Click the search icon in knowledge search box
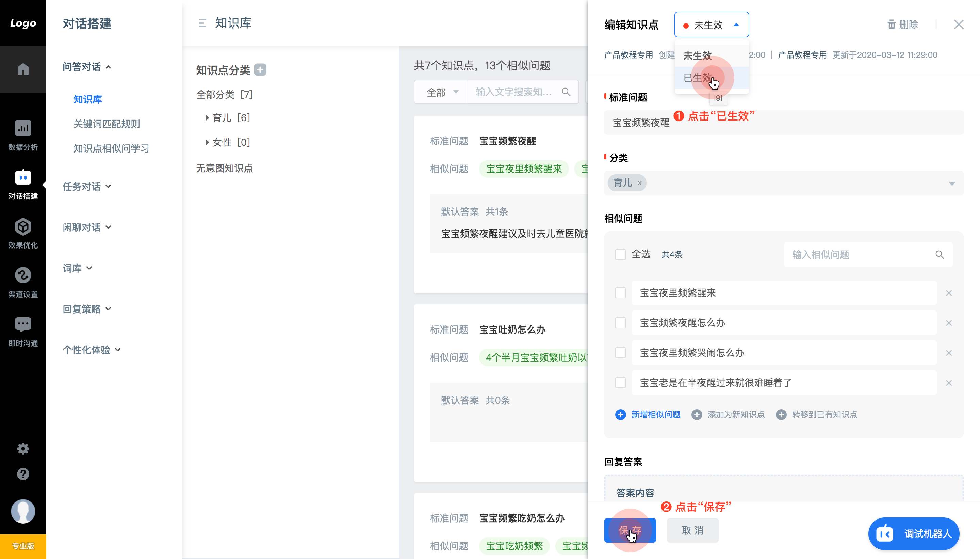Screen dimensions: 980x559 click(x=566, y=92)
